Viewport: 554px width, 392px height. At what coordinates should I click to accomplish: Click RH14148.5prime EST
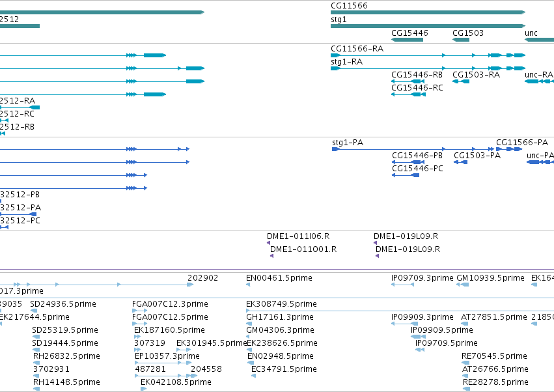(36, 389)
